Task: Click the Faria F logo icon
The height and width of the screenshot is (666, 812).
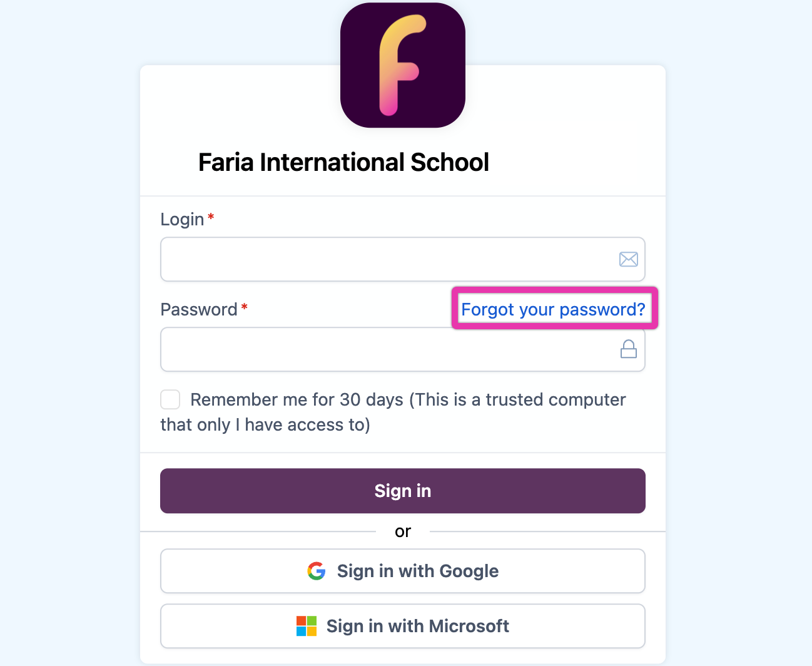Action: pos(402,65)
